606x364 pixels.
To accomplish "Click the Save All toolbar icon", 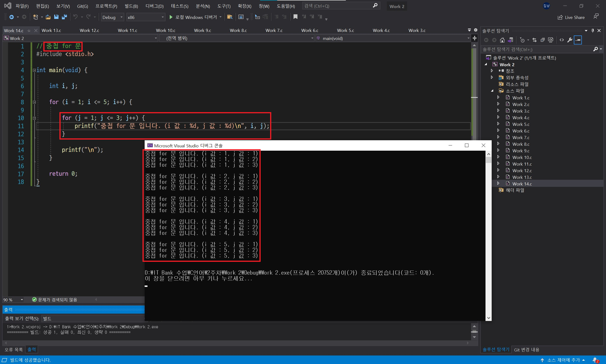I will click(64, 17).
